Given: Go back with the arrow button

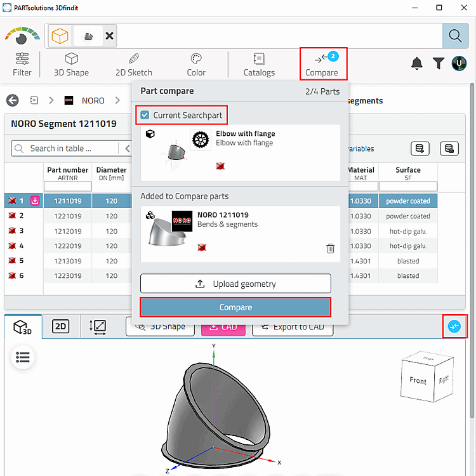Looking at the screenshot, I should [13, 100].
